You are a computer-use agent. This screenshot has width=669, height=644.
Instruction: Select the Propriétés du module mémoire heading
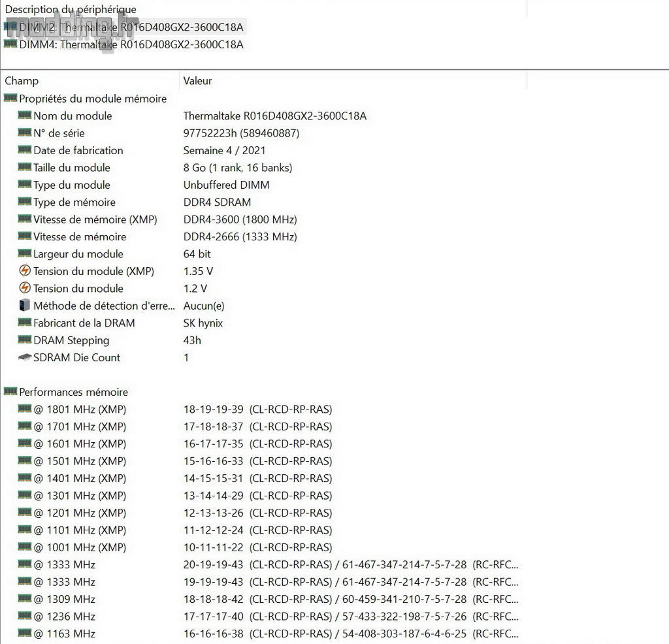tap(93, 99)
